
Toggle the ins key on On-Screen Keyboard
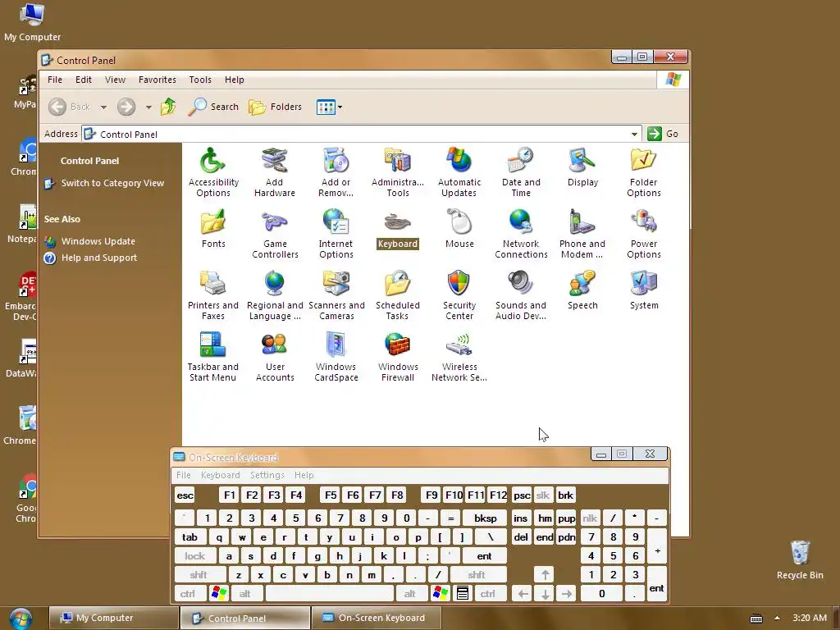click(x=521, y=518)
